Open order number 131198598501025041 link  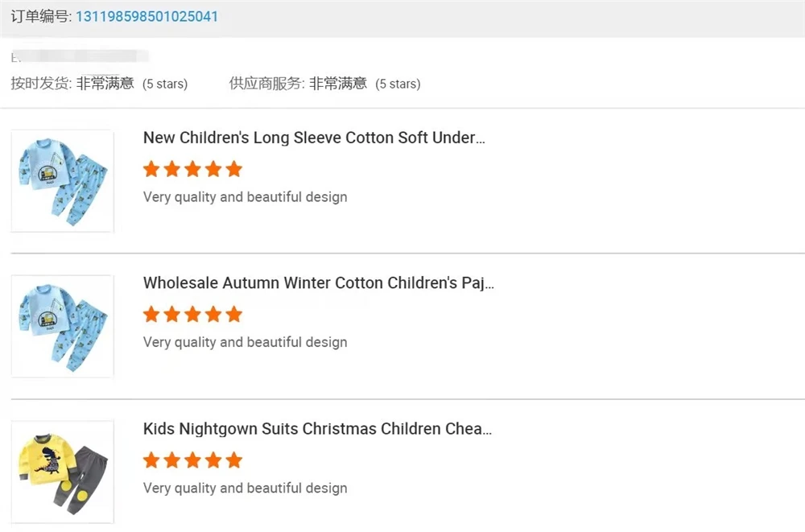[147, 17]
